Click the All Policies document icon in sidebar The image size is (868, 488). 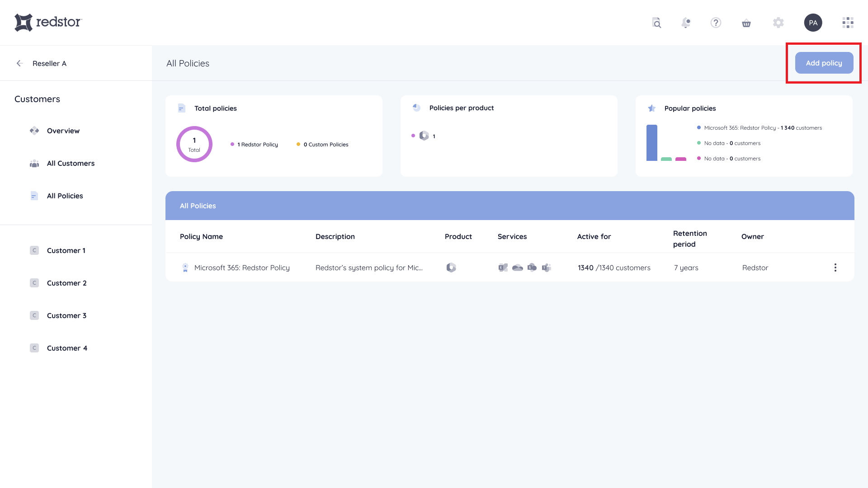click(34, 196)
